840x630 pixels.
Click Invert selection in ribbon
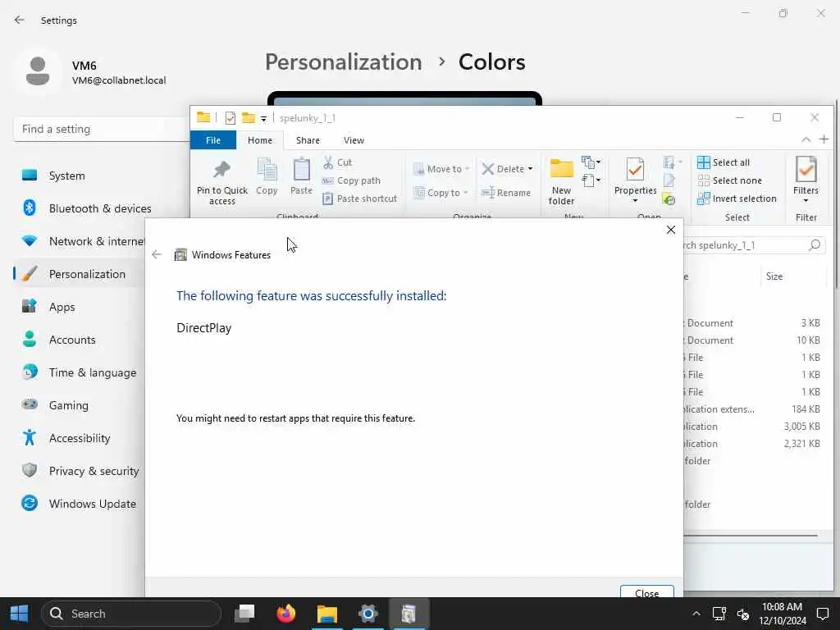[737, 199]
